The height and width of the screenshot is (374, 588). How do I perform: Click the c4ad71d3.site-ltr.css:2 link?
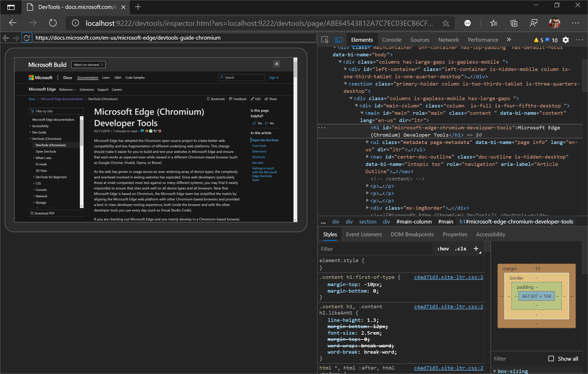pos(448,277)
